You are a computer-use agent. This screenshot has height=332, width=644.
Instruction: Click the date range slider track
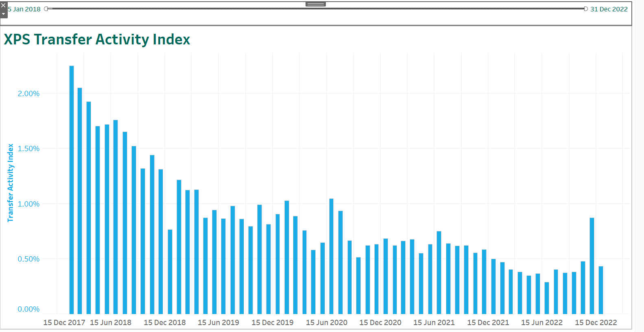click(316, 9)
